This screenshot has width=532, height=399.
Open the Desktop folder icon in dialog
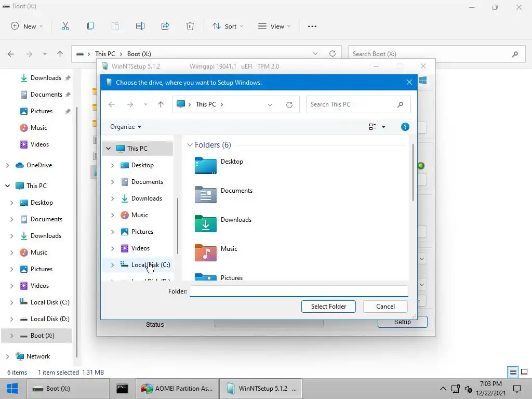click(x=205, y=165)
